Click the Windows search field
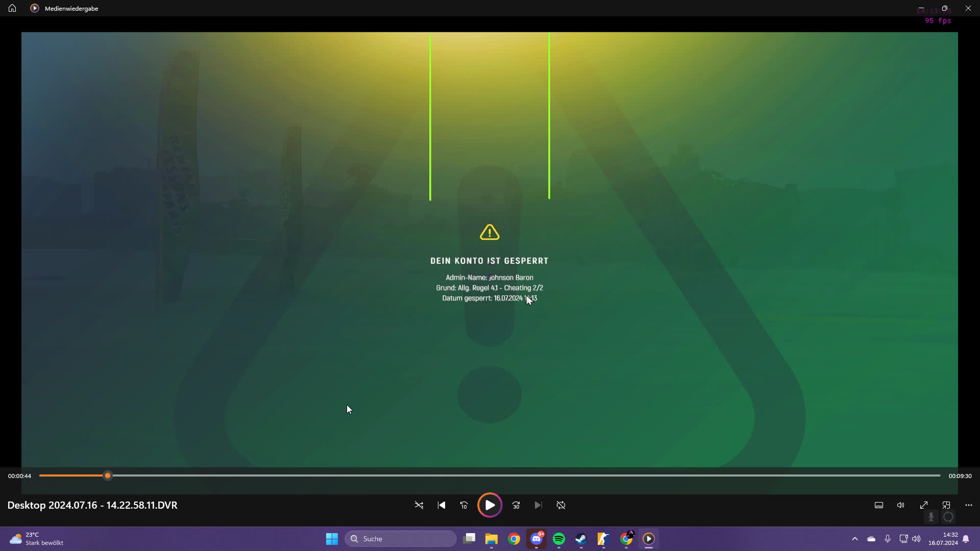The image size is (980, 551). tap(400, 538)
